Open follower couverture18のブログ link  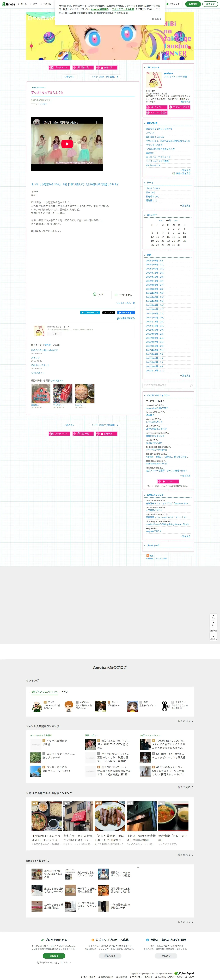point(157,408)
